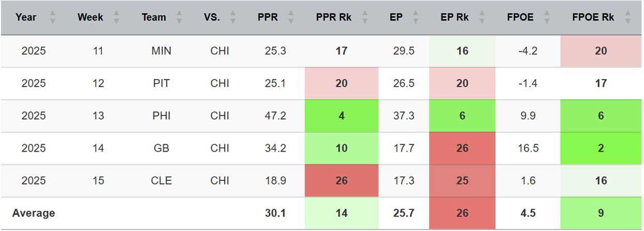Sort using arrows beside PPR Rk
The width and height of the screenshot is (644, 231).
point(365,18)
